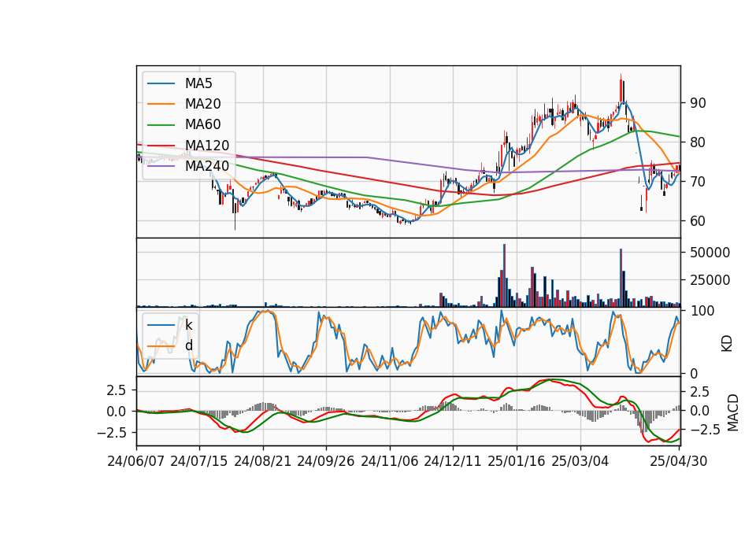The height and width of the screenshot is (543, 756).
Task: Click the left MACD axis value 0.0
Action: [x=117, y=412]
